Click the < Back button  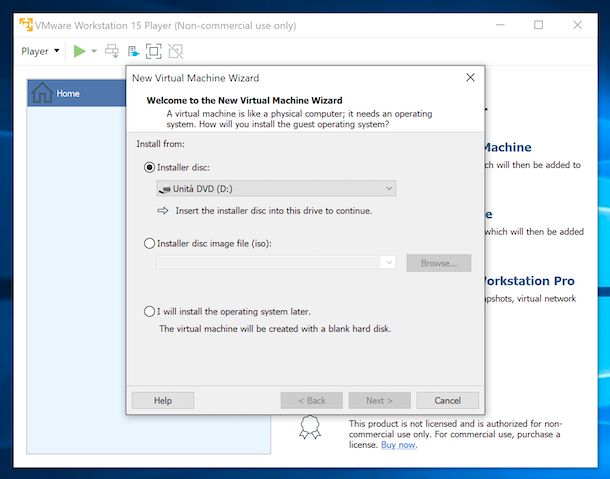pos(312,400)
